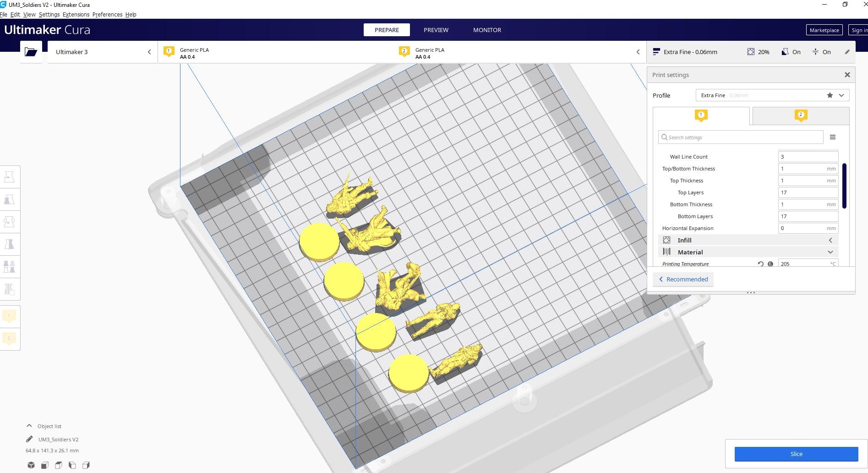Edit the Top/Bottom Thickness value

[808, 169]
